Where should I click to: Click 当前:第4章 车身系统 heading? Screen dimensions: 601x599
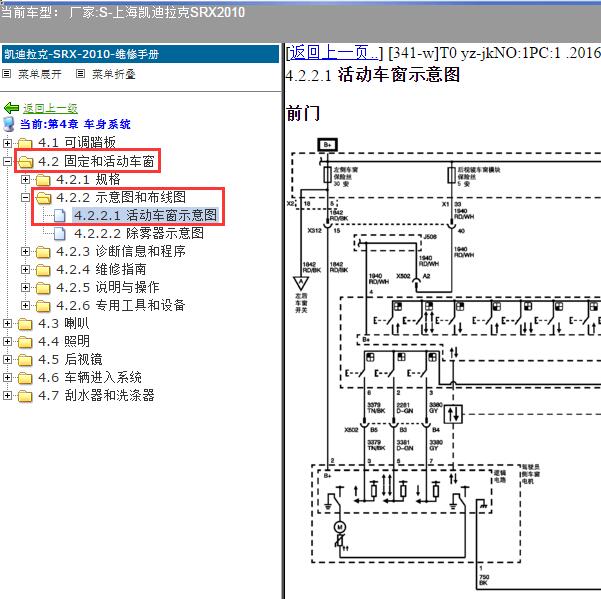(75, 124)
